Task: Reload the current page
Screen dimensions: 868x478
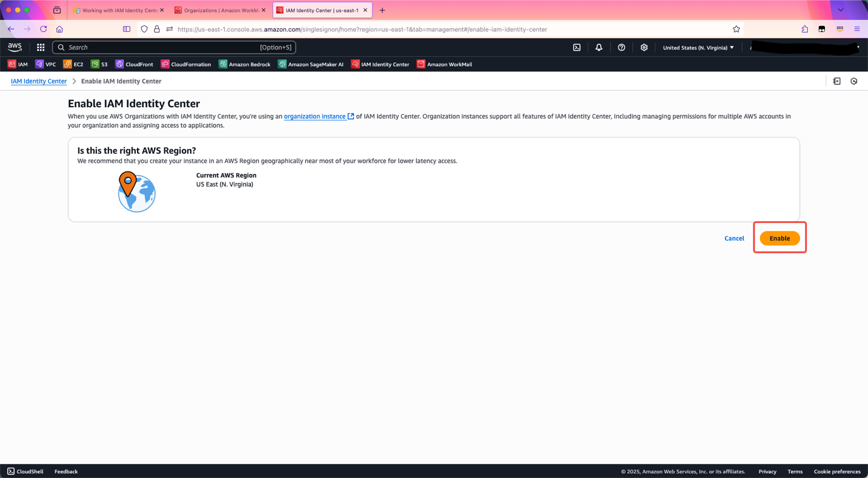Action: pos(44,29)
